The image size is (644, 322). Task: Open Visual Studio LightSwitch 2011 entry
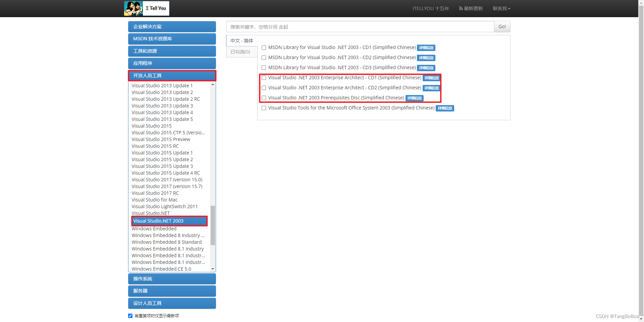click(165, 206)
